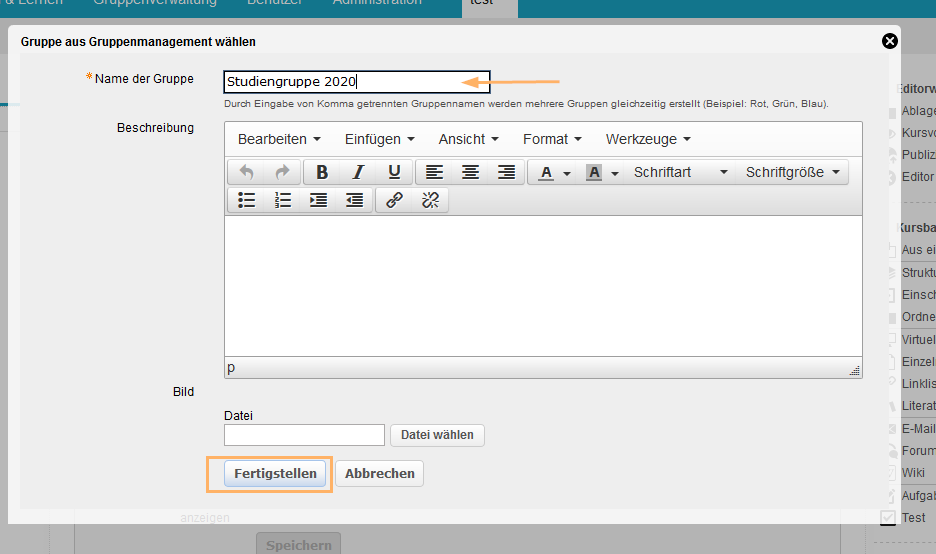Click the Name der Gruppe text field
The height and width of the screenshot is (554, 936).
pos(356,82)
